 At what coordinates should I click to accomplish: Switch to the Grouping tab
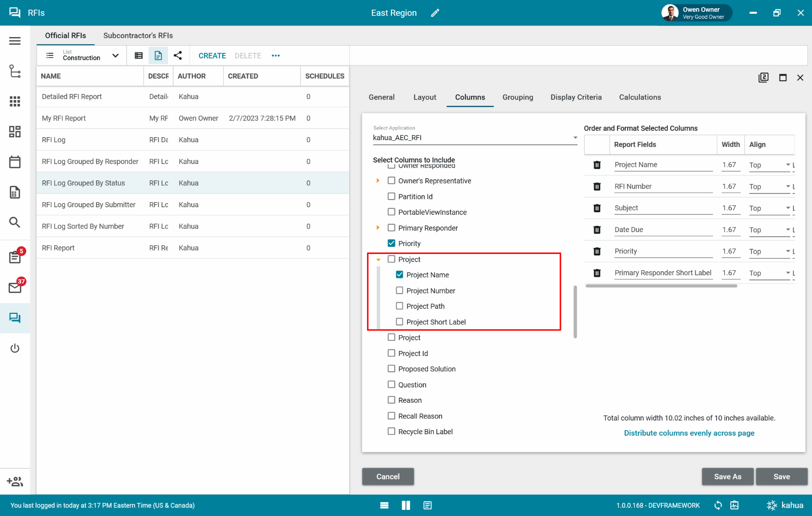click(518, 98)
